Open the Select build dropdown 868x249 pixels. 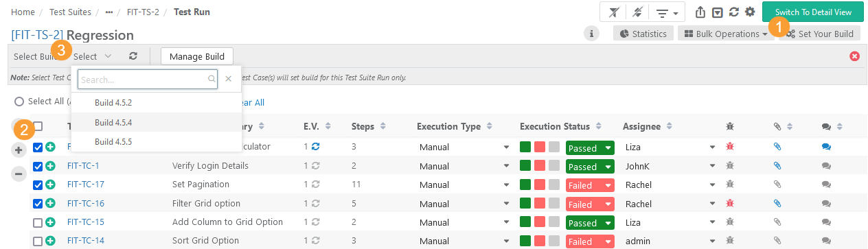tap(92, 56)
